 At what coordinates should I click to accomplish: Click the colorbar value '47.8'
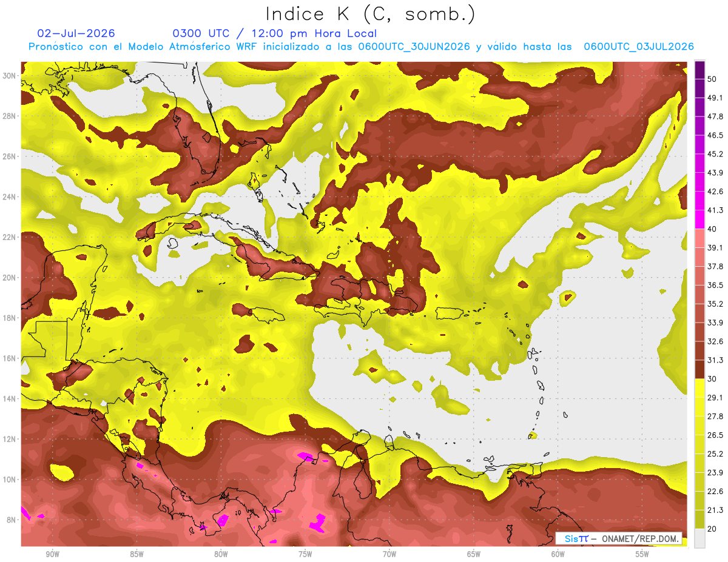coord(715,116)
